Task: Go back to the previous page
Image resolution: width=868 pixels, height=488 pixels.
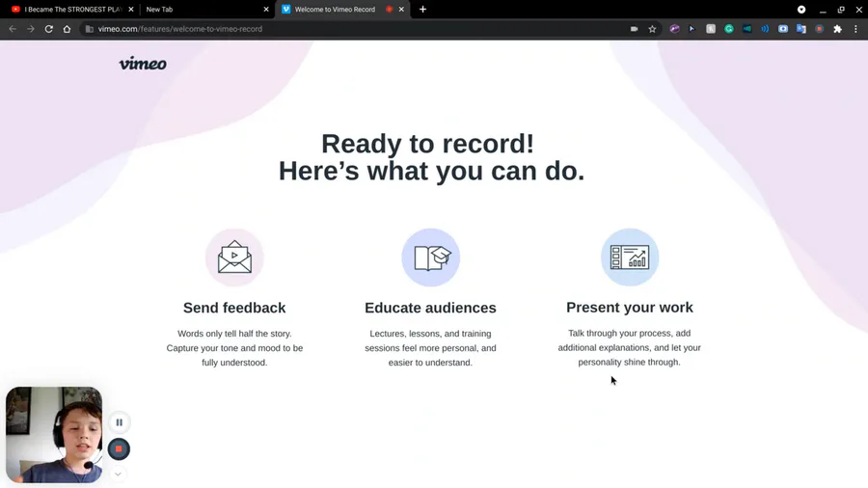Action: pos(13,29)
